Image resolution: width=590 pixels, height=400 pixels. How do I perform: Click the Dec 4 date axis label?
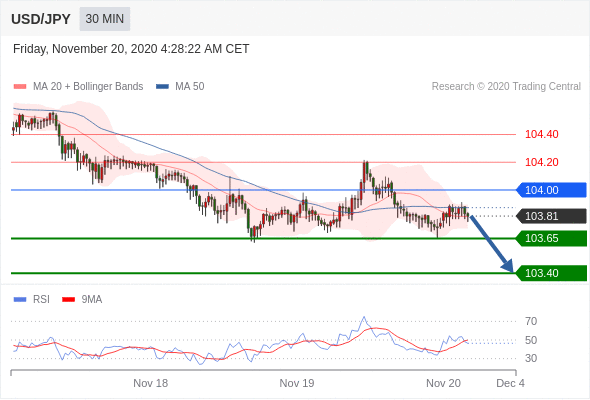tap(510, 383)
